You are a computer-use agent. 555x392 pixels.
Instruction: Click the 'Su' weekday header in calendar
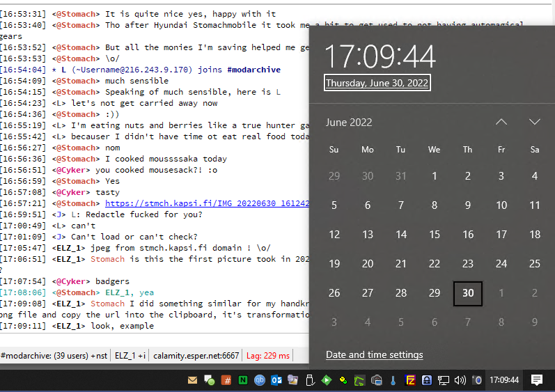[334, 149]
